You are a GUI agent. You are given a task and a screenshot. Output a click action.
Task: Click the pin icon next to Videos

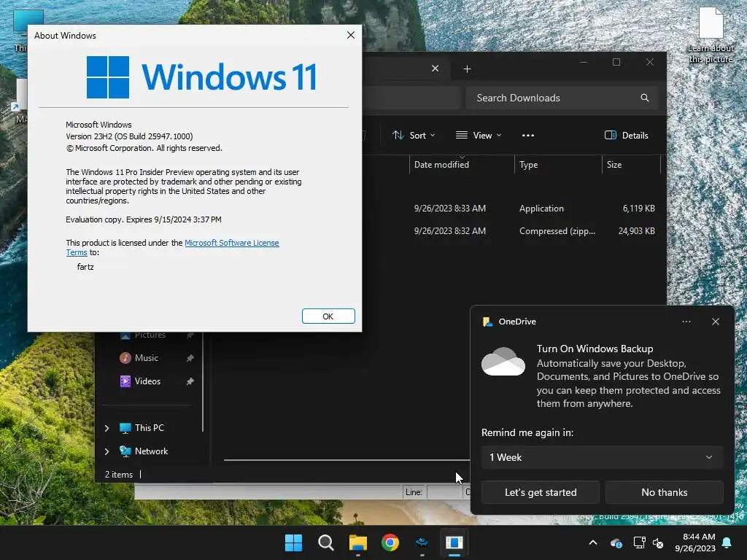pos(190,381)
